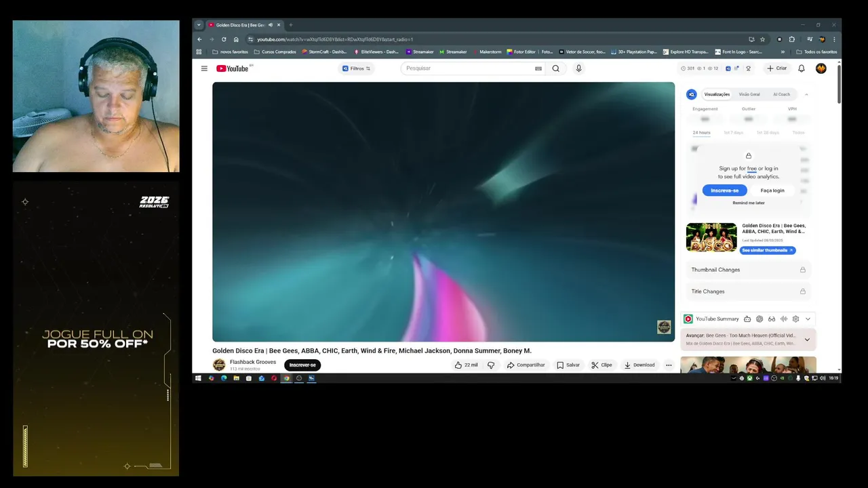Open the Cursos Comprados bookmark folder

click(x=275, y=52)
